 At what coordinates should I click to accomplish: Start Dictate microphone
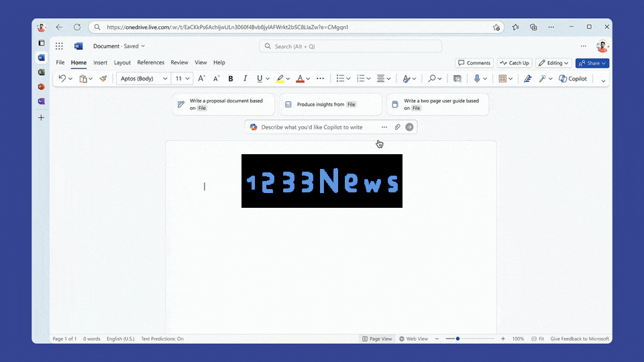click(477, 78)
